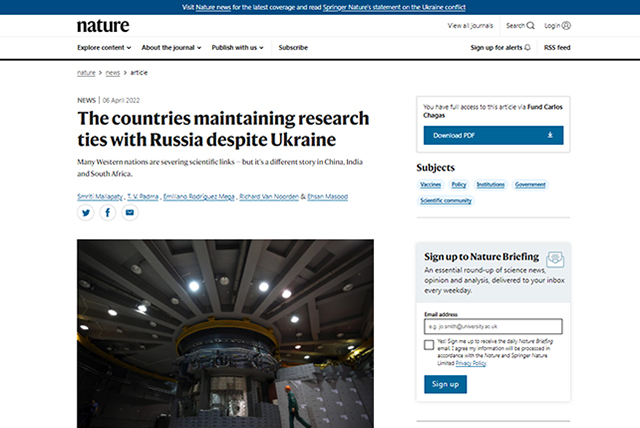Open the Subscribe menu item
The image size is (640, 428).
[293, 47]
